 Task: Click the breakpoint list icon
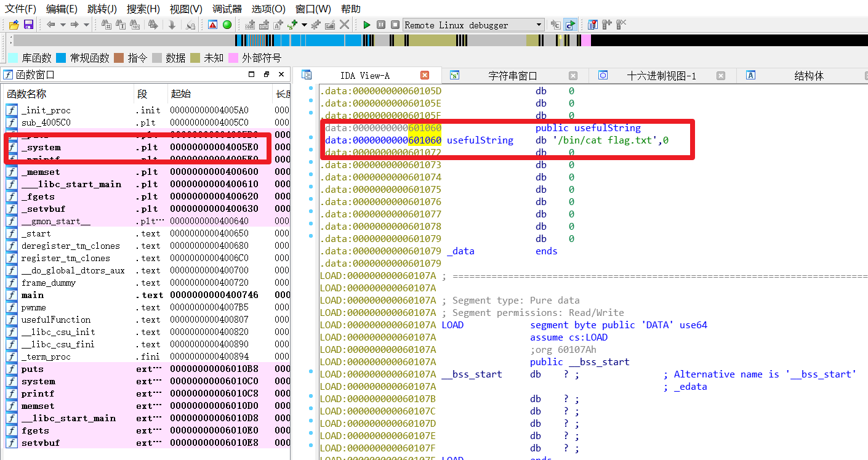pyautogui.click(x=593, y=25)
